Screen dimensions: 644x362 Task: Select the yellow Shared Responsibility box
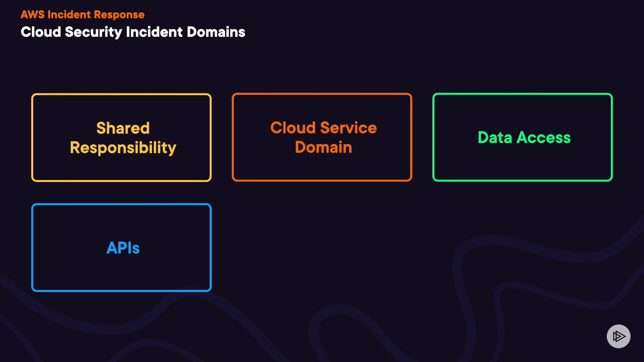click(121, 168)
